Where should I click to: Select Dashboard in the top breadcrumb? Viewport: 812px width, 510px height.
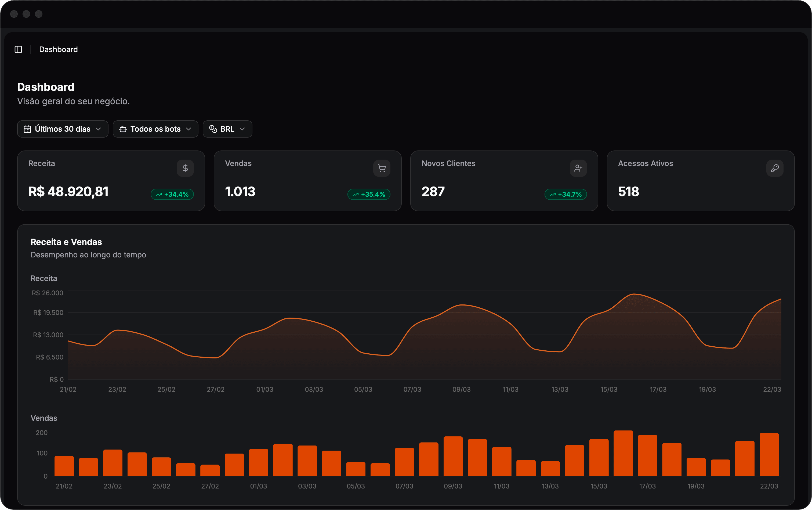58,49
